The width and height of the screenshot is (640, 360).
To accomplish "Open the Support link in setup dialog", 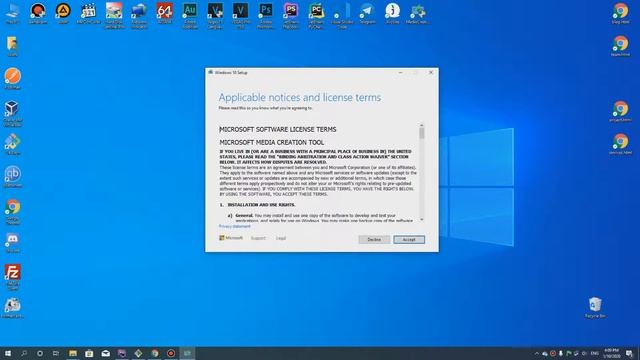I will (x=258, y=238).
